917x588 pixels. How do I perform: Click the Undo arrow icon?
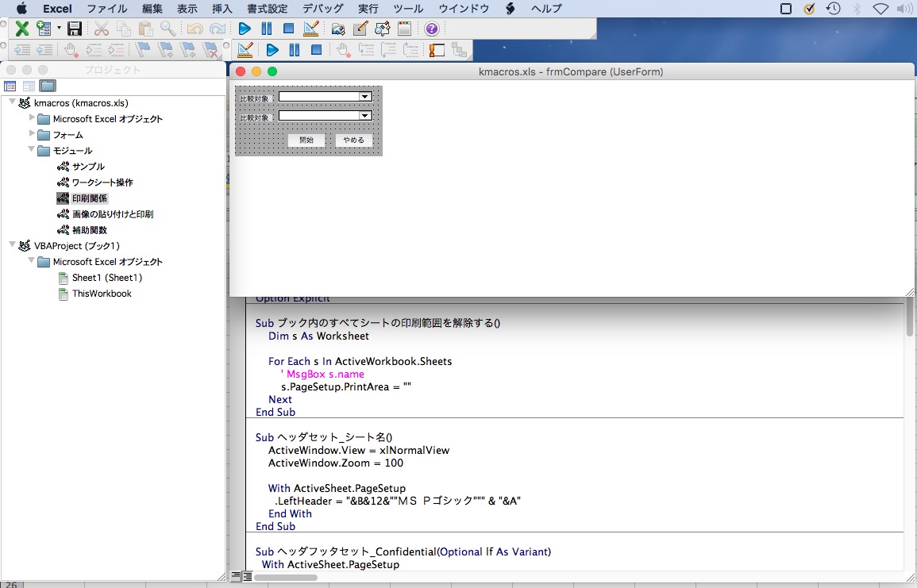pos(195,29)
